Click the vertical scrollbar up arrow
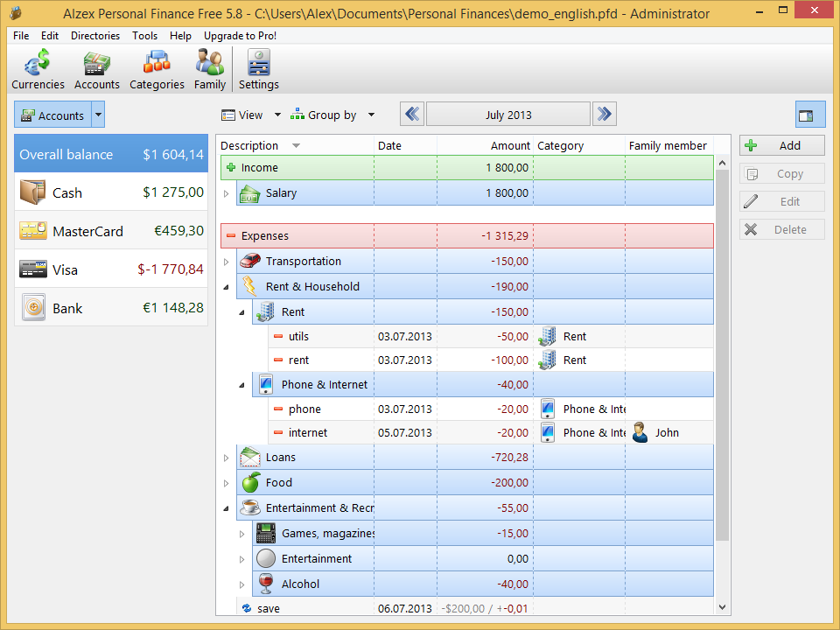 pos(722,163)
